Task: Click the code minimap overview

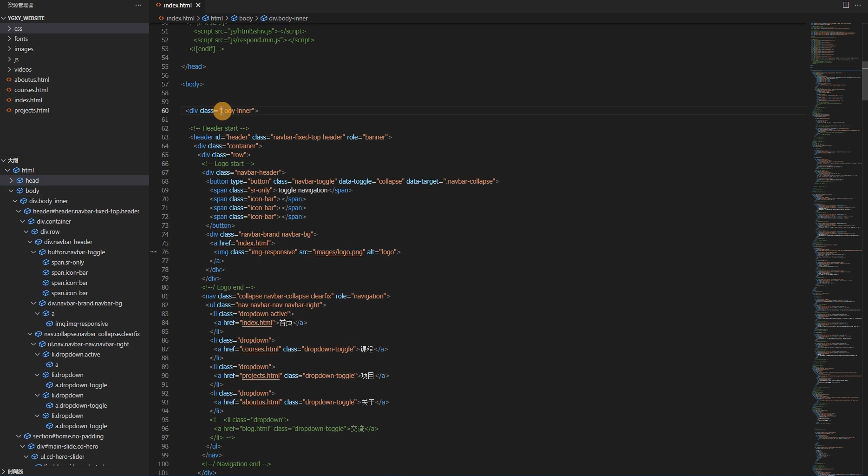Action: (835, 249)
